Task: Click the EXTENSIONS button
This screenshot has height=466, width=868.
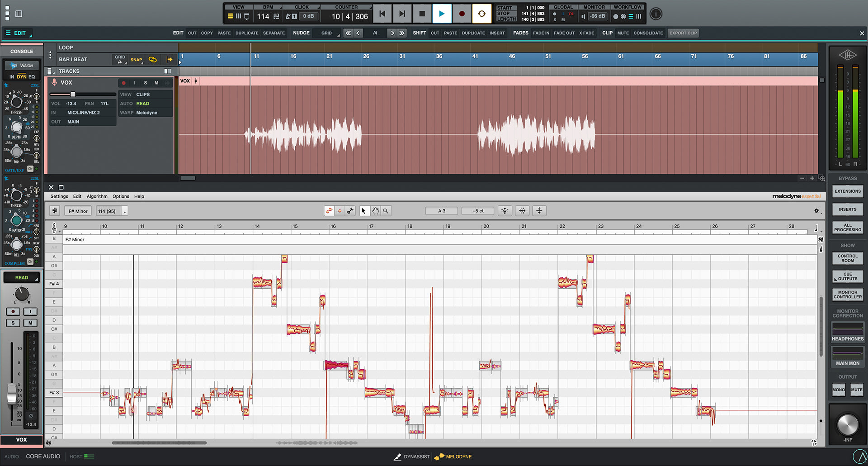Action: (x=848, y=191)
